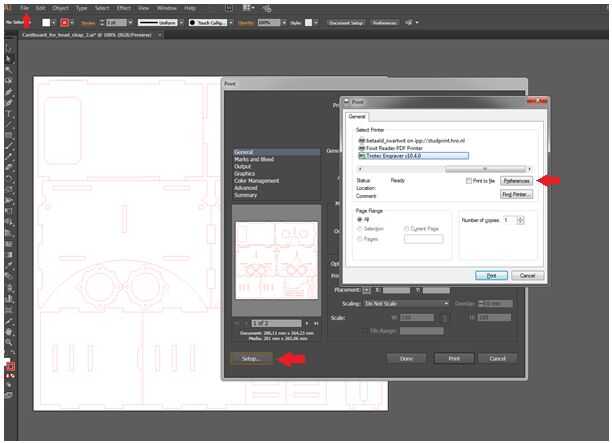Select Marks and Bleed in print options list
This screenshot has height=443, width=612.
[254, 159]
